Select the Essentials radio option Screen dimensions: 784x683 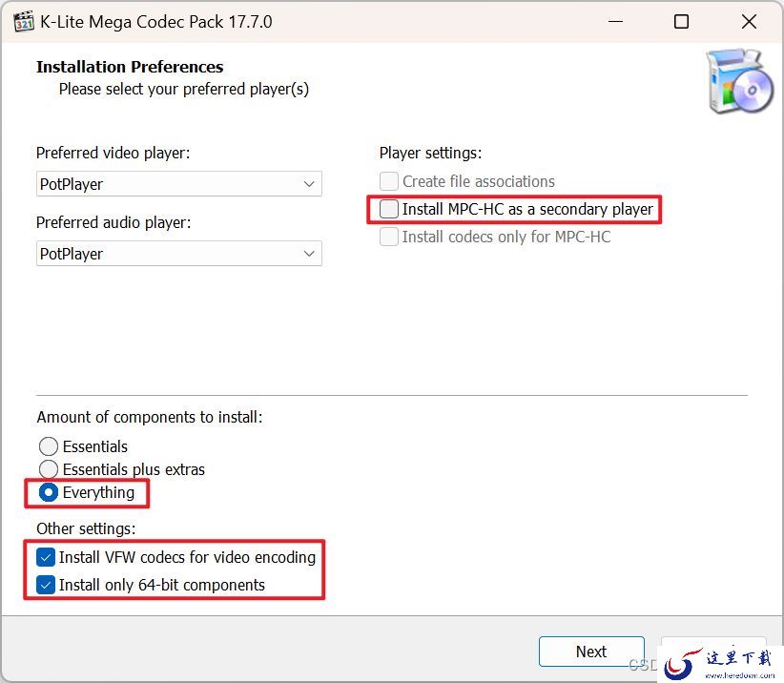click(49, 446)
